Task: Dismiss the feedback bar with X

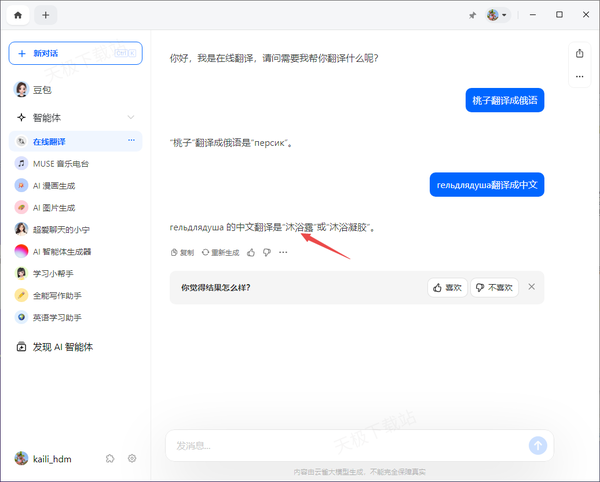Action: [532, 287]
